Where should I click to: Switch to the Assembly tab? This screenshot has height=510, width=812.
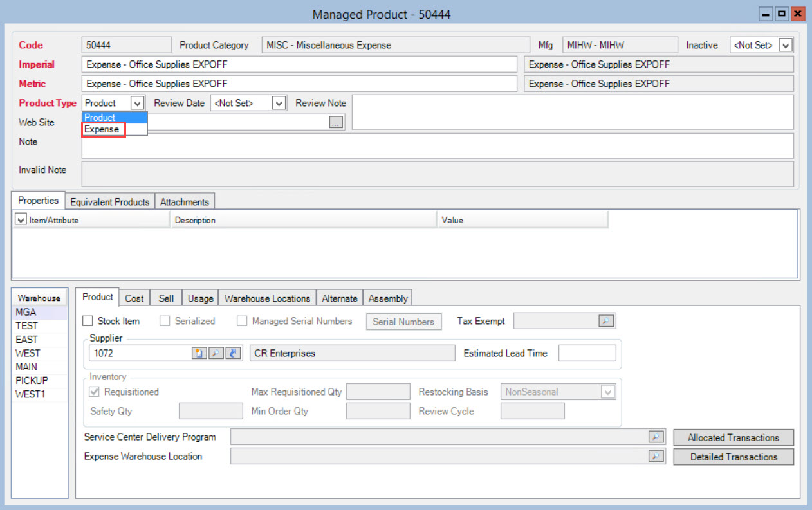coord(388,298)
